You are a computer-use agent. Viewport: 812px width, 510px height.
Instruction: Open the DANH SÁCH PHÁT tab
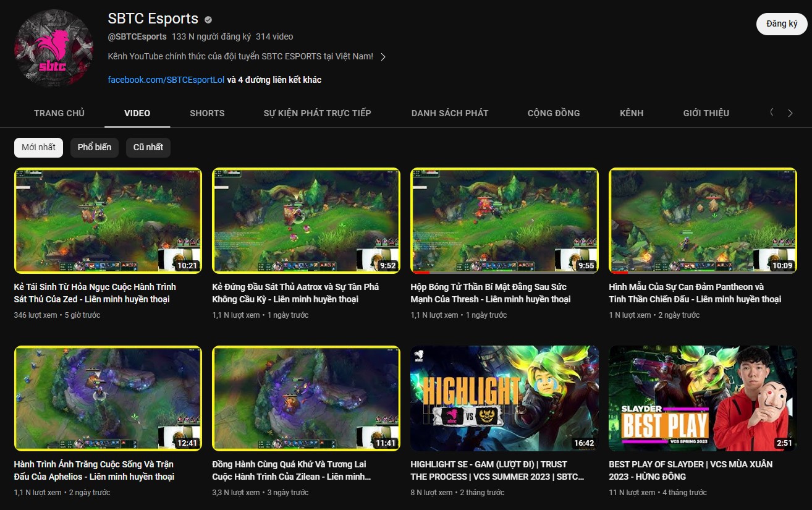[x=450, y=113]
